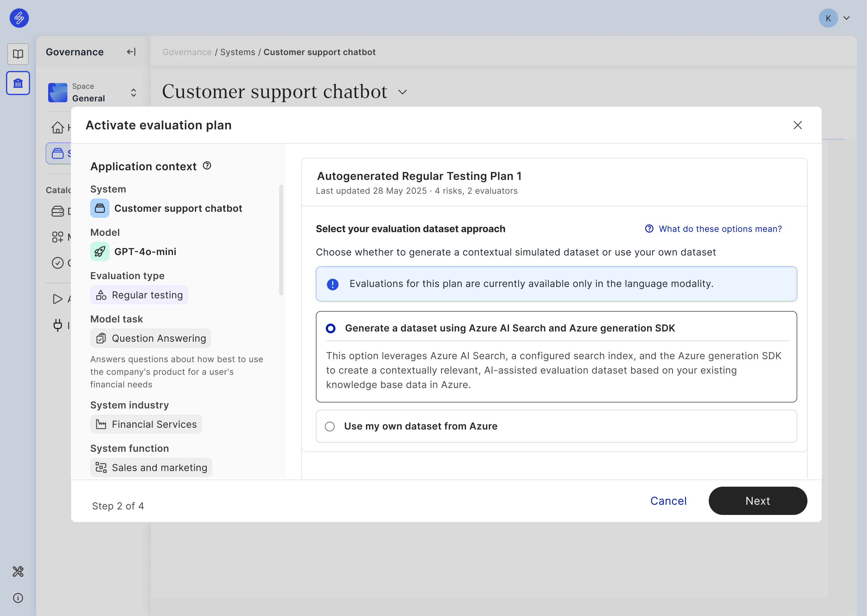Click the info circle icon

18,598
